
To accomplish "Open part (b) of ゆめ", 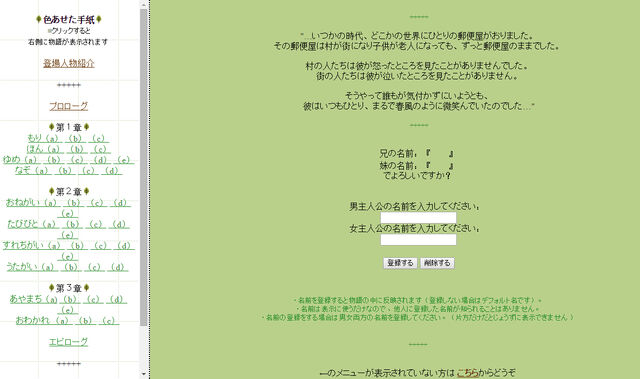I will pyautogui.click(x=53, y=160).
